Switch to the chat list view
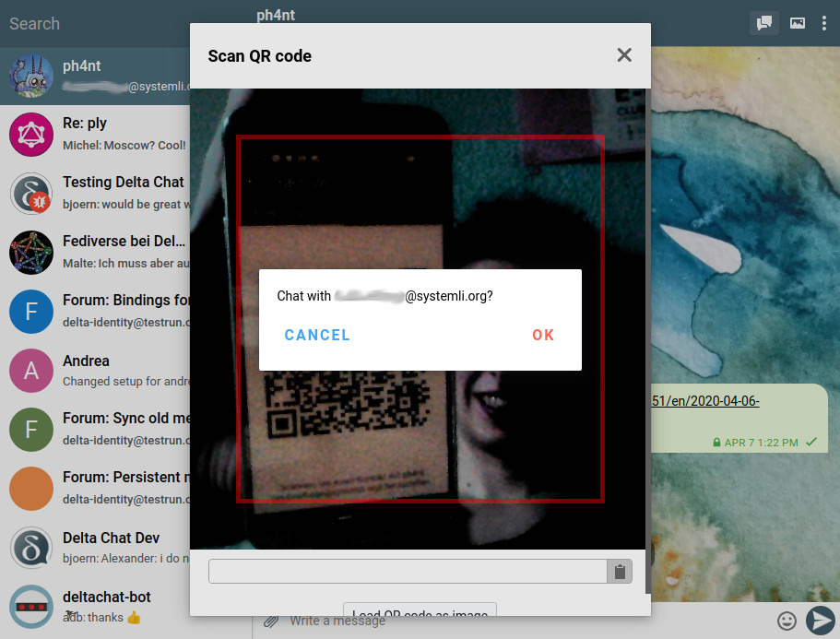 click(763, 23)
